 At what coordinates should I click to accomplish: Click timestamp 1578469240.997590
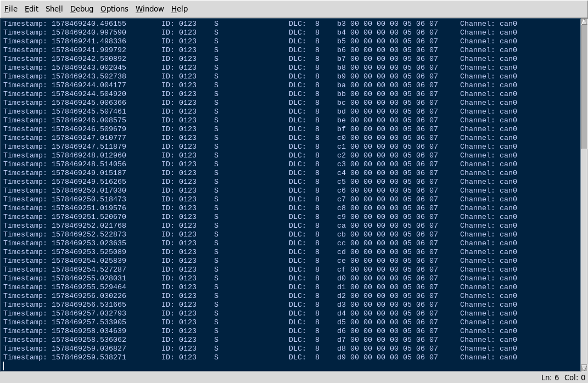[x=89, y=32]
